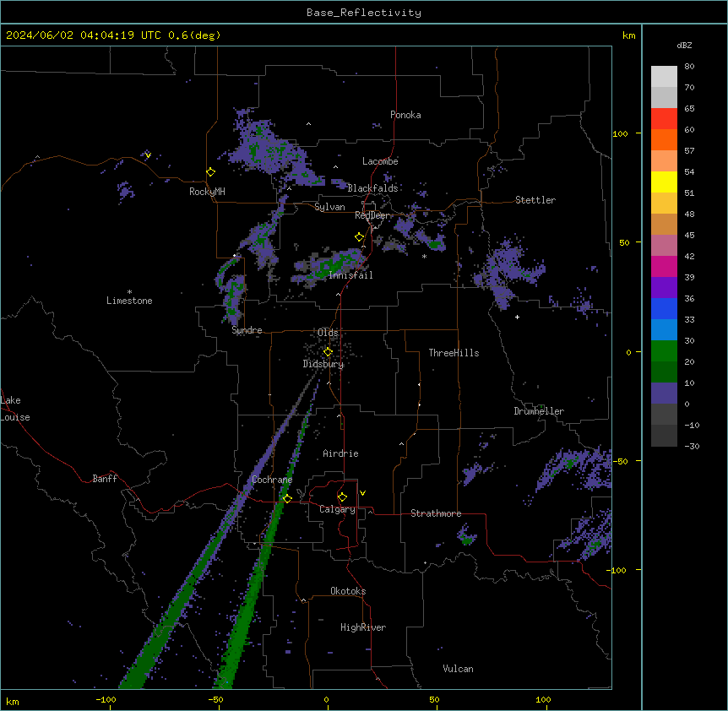Click the Strathmore map label
Image resolution: width=728 pixels, height=711 pixels.
tap(436, 513)
